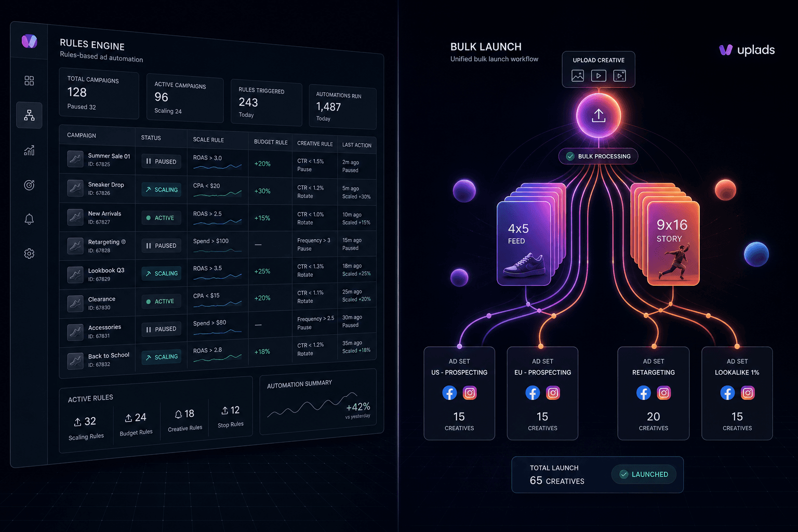
Task: Click Facebook icon in EU - Prospecting
Action: pos(533,393)
